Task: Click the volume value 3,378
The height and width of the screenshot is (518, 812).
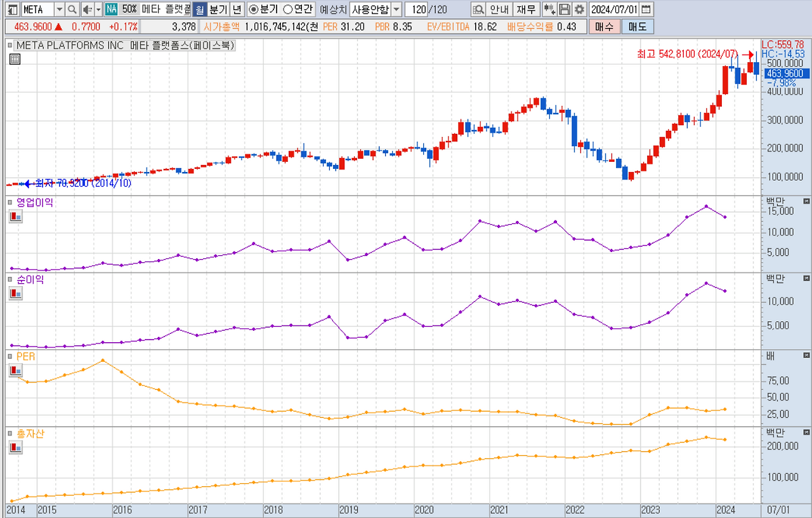Action: pos(183,27)
